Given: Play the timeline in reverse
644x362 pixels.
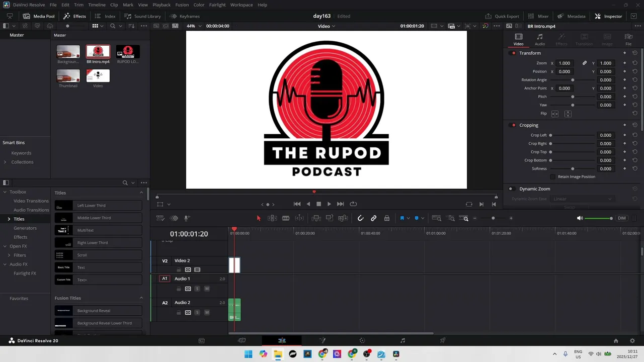Looking at the screenshot, I should [x=308, y=204].
